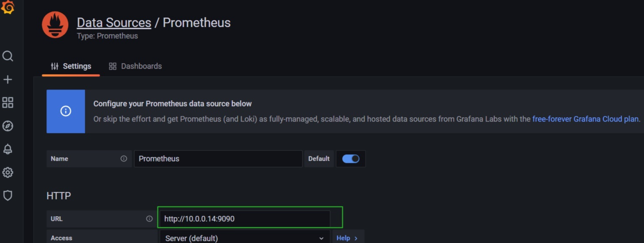Image resolution: width=644 pixels, height=243 pixels.
Task: Click the info icon beside Name
Action: 124,159
